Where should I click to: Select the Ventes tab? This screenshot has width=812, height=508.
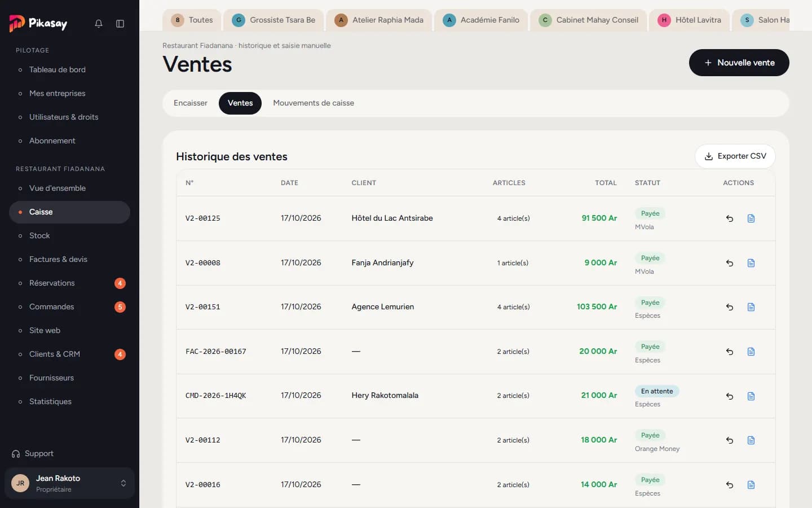click(x=240, y=103)
